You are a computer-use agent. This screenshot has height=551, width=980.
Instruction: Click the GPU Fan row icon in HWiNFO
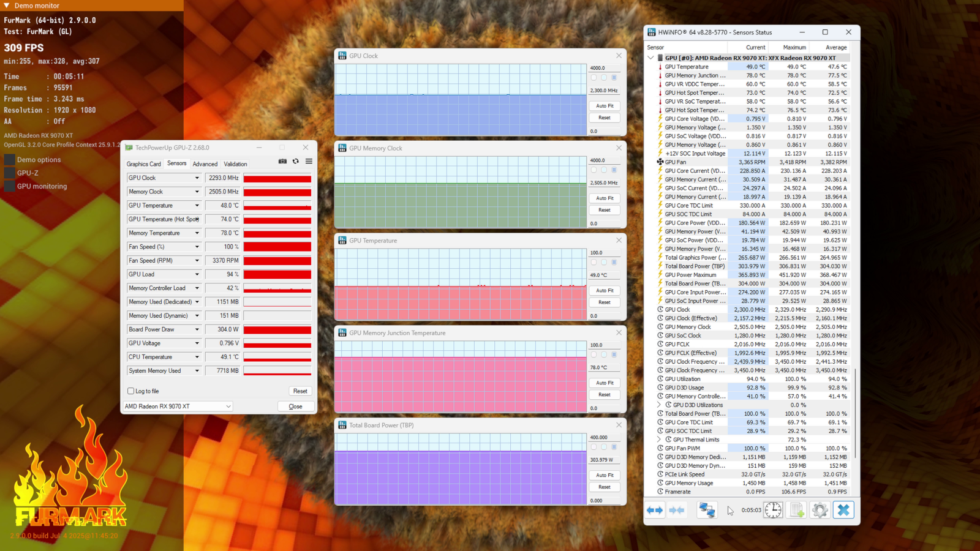pos(660,162)
